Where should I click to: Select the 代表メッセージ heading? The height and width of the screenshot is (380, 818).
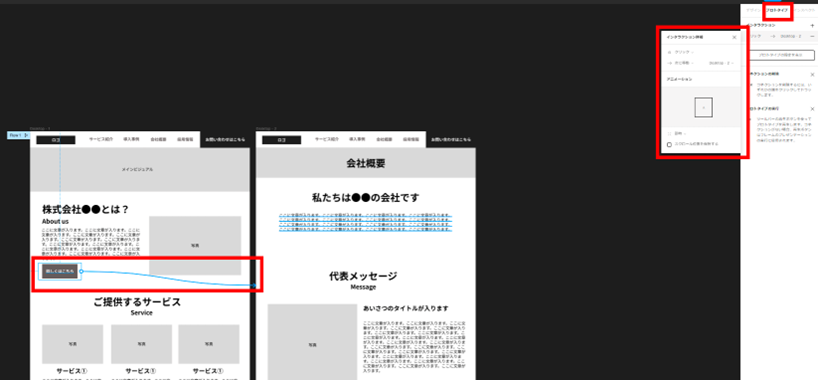(x=363, y=276)
